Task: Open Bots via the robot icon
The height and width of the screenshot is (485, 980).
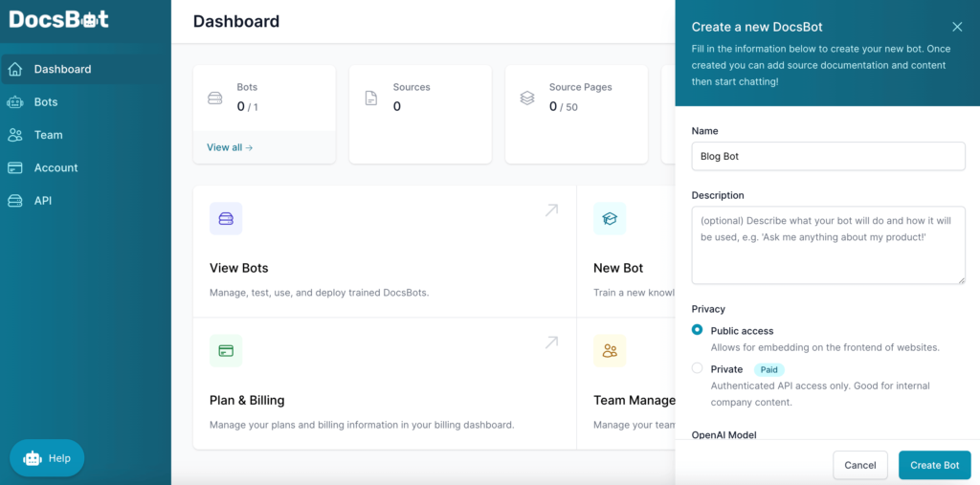Action: point(15,101)
